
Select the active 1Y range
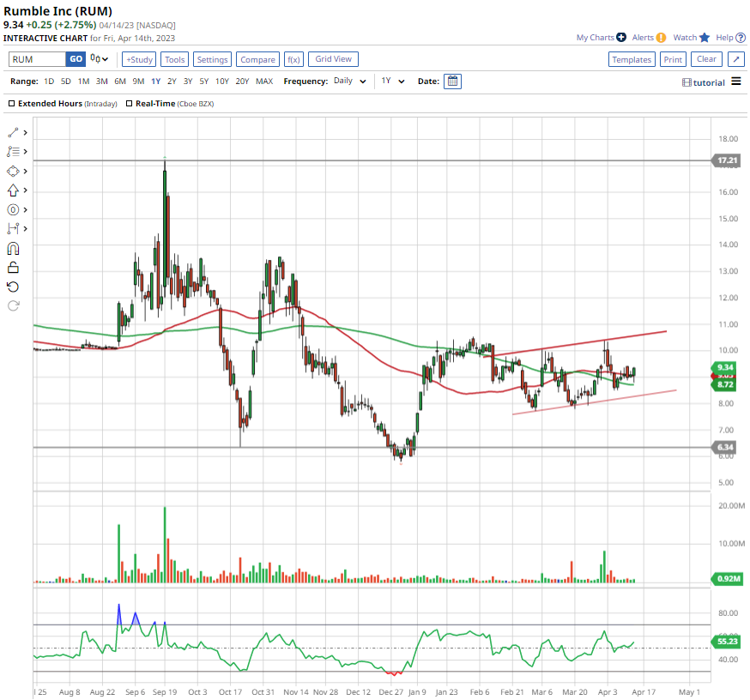point(155,81)
